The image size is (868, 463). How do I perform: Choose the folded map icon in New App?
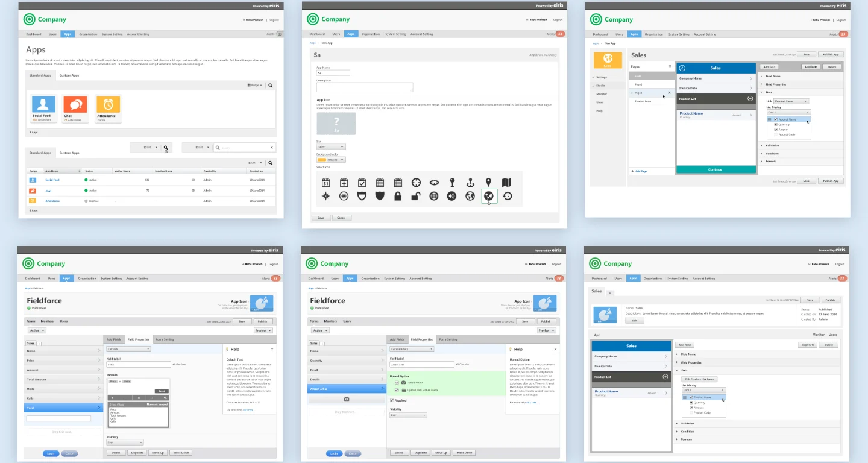coord(507,182)
